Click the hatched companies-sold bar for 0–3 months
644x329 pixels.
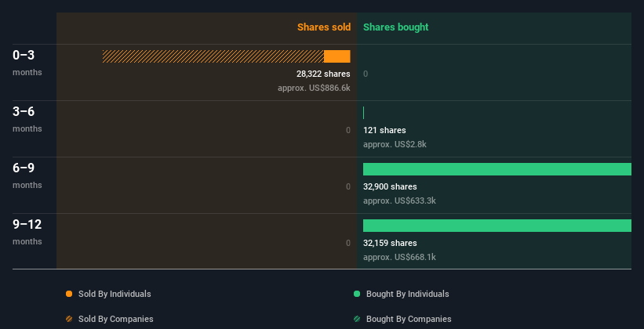click(x=213, y=56)
